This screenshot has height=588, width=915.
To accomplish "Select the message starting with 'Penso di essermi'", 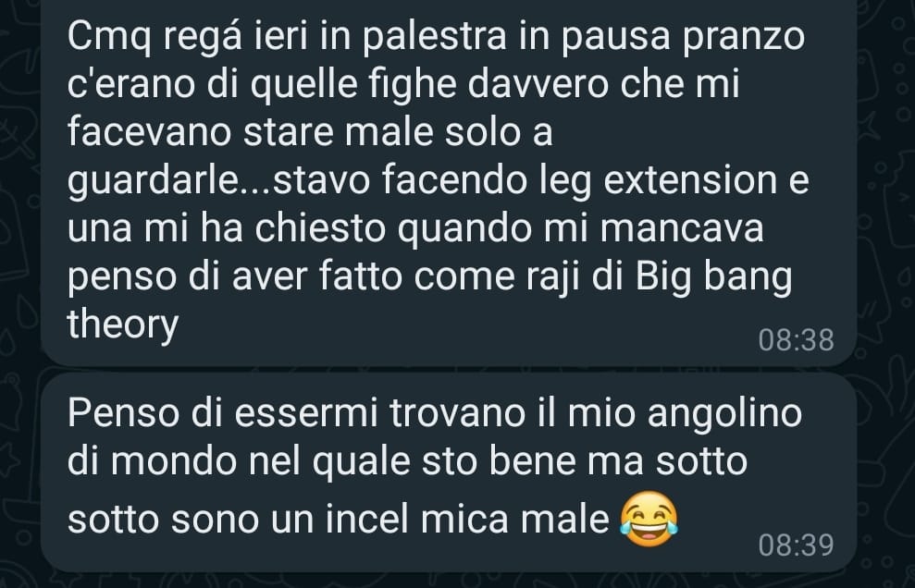I will click(x=448, y=472).
